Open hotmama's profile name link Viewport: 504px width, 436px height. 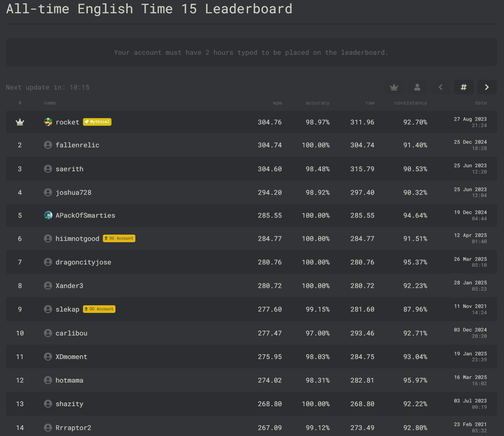coord(69,380)
